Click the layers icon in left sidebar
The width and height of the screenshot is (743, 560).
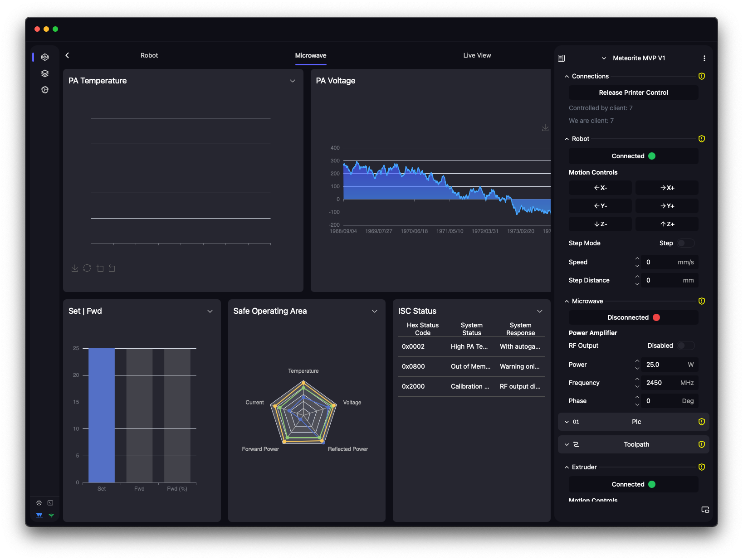click(x=45, y=73)
